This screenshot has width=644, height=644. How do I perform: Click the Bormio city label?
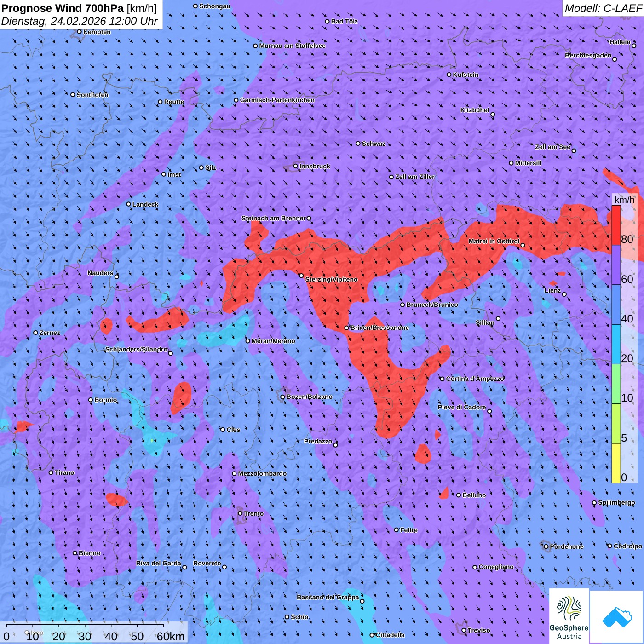pyautogui.click(x=105, y=400)
